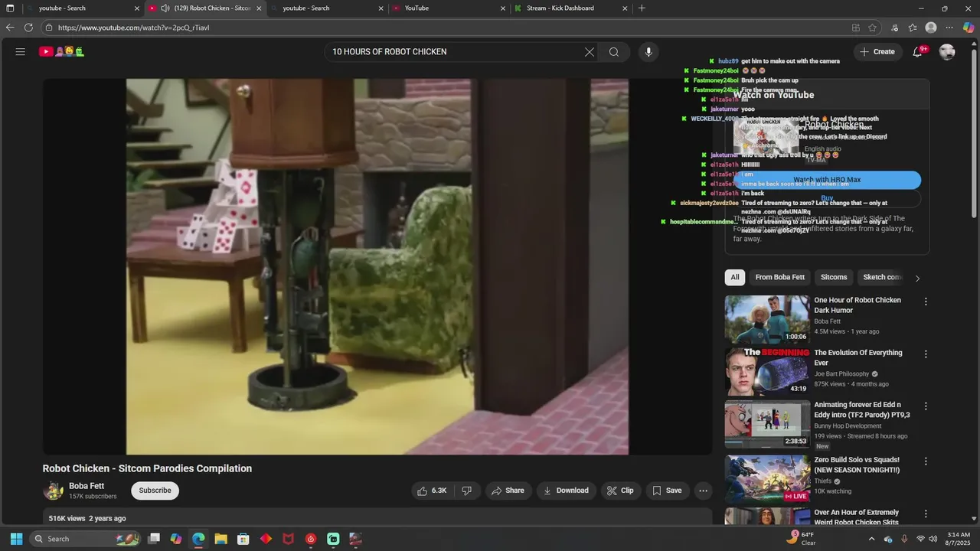Viewport: 980px width, 551px height.
Task: Open a new browser tab
Action: click(x=642, y=8)
